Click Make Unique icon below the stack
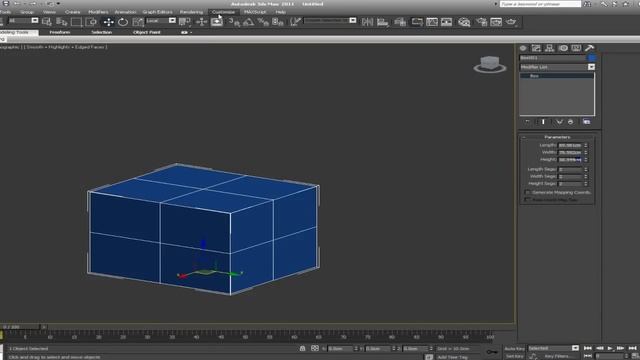This screenshot has width=640, height=360. (559, 122)
